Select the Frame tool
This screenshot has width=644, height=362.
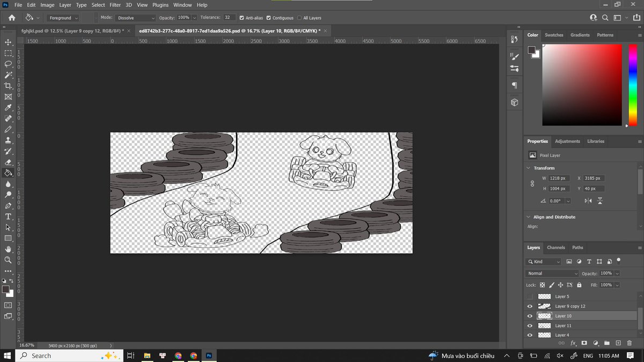tap(8, 97)
